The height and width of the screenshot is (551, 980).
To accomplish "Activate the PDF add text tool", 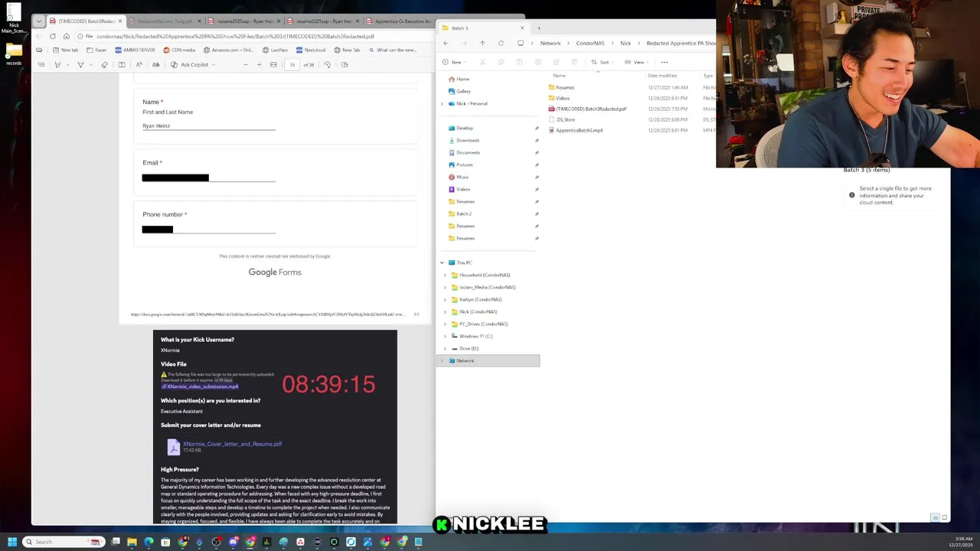I will (122, 64).
